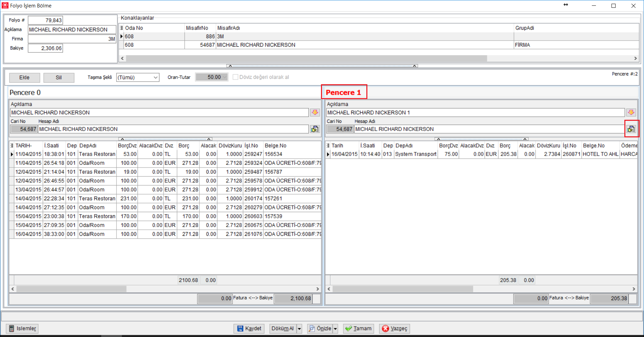Expand the Döküm Al dropdown arrow
Viewport: 644px width, 337px height.
point(299,329)
